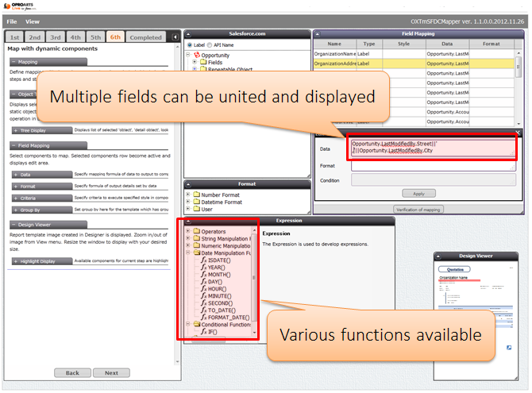Viewport: 532px width, 393px height.
Task: Expand the Tree Display help item
Action: coord(42,131)
